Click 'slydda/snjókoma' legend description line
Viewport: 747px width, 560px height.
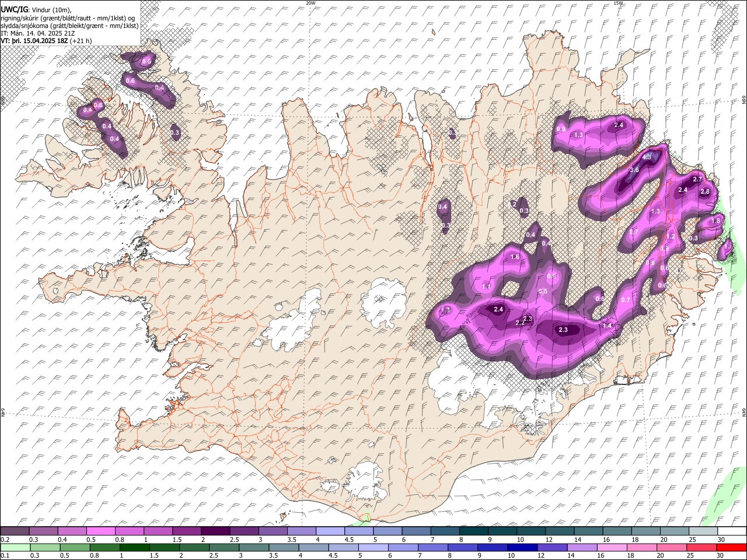pyautogui.click(x=69, y=26)
